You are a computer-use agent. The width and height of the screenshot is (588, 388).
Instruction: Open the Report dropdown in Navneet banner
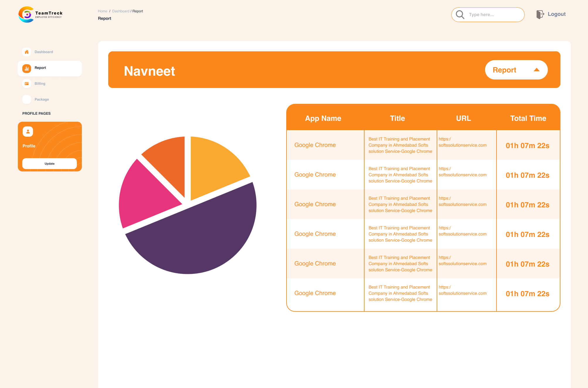pyautogui.click(x=516, y=70)
